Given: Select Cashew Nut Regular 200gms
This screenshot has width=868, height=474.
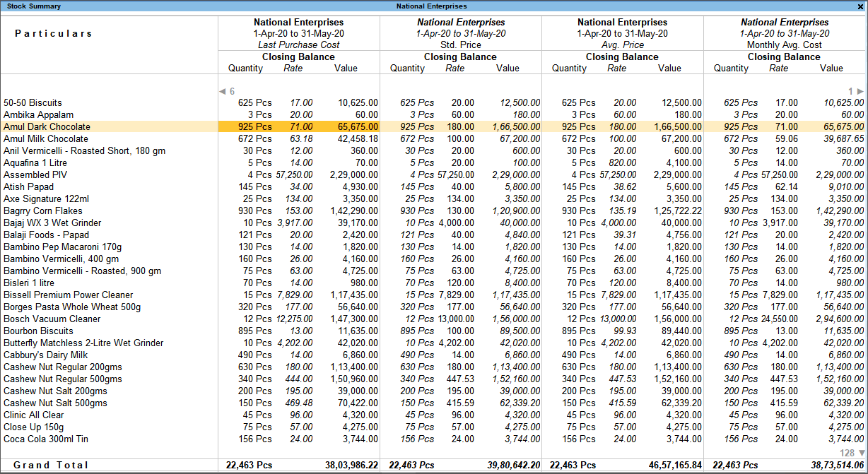Looking at the screenshot, I should tap(62, 367).
